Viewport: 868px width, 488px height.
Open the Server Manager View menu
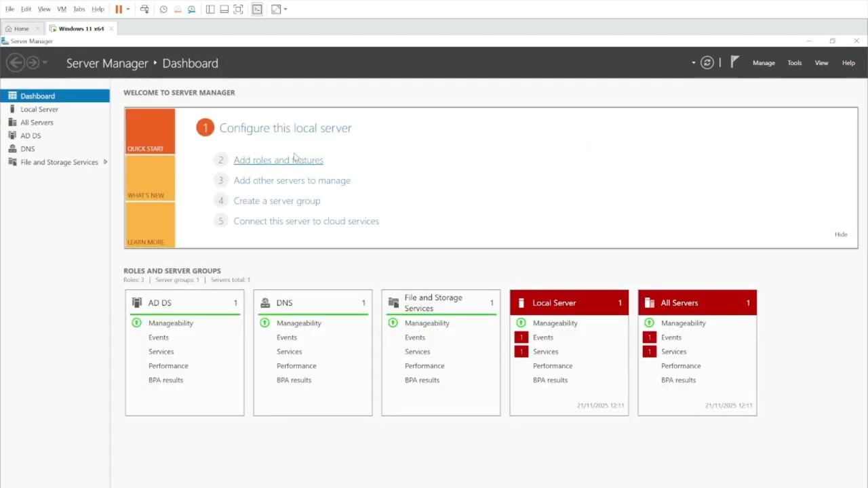pyautogui.click(x=821, y=63)
